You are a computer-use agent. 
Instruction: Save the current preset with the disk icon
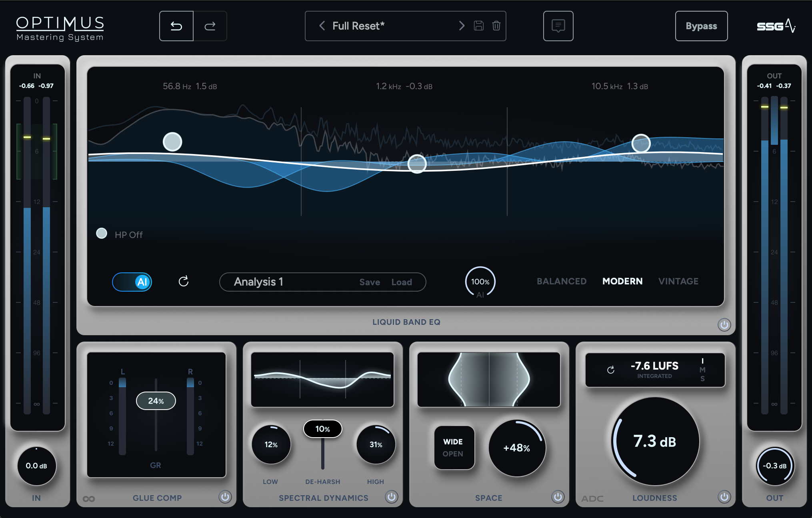tap(478, 26)
